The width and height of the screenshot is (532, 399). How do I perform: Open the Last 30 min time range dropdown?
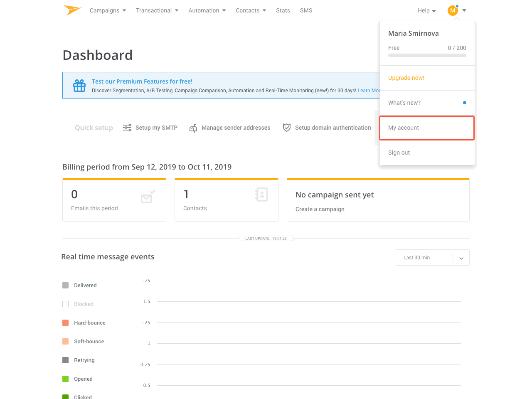pos(432,258)
